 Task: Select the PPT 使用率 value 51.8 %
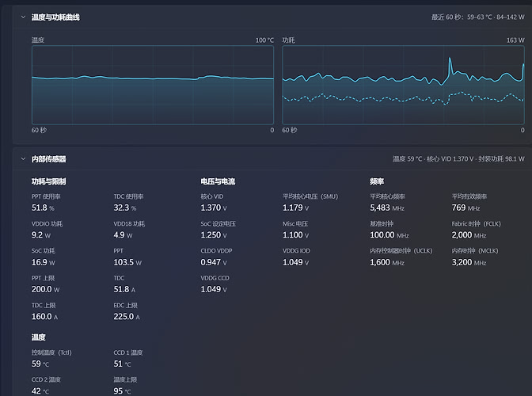(x=43, y=208)
